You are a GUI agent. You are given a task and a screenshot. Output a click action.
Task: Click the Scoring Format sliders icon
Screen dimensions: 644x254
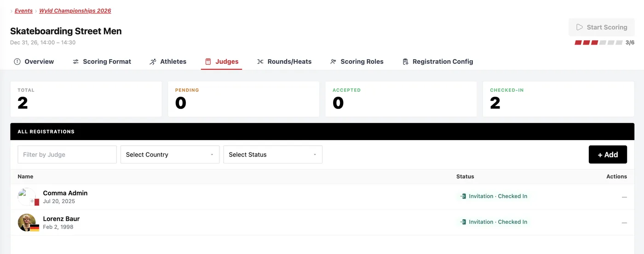(76, 62)
